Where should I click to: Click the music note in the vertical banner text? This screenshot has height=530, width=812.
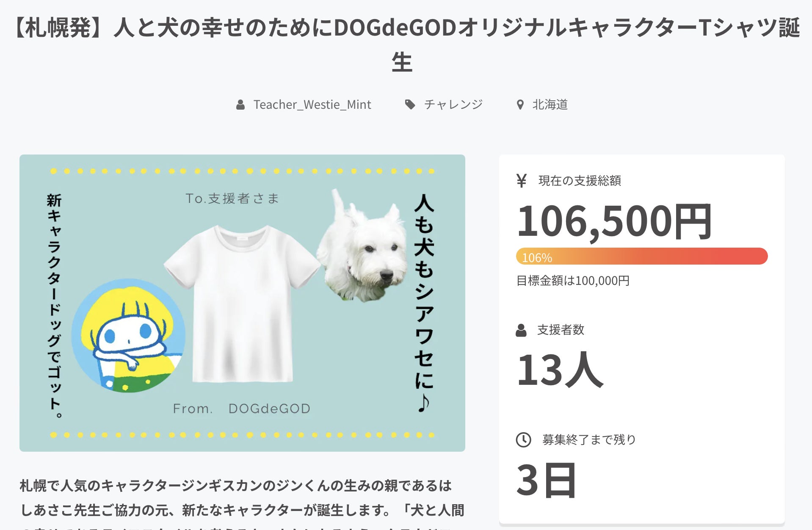[x=423, y=403]
